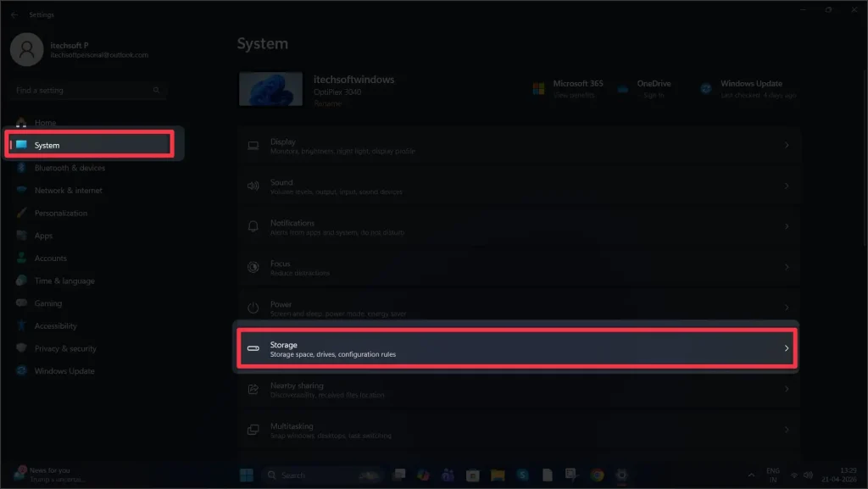Click the Sound speaker icon
The image size is (868, 489).
pyautogui.click(x=252, y=186)
